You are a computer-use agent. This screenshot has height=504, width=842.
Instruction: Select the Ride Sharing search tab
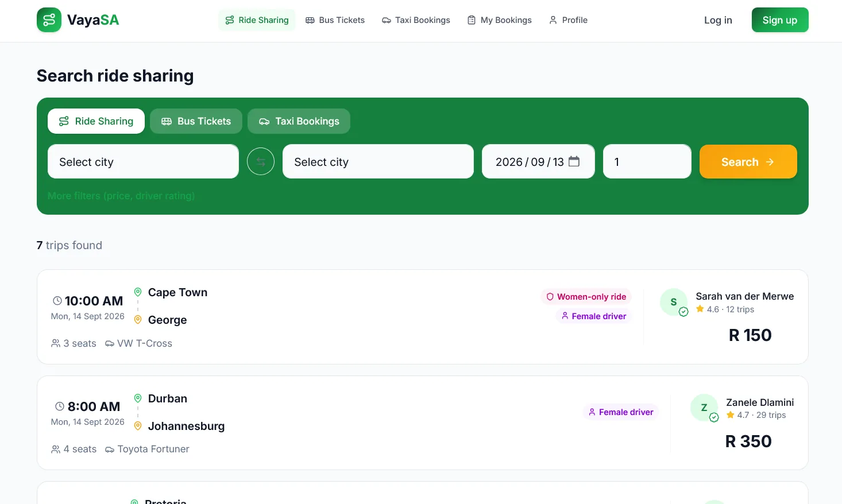96,121
